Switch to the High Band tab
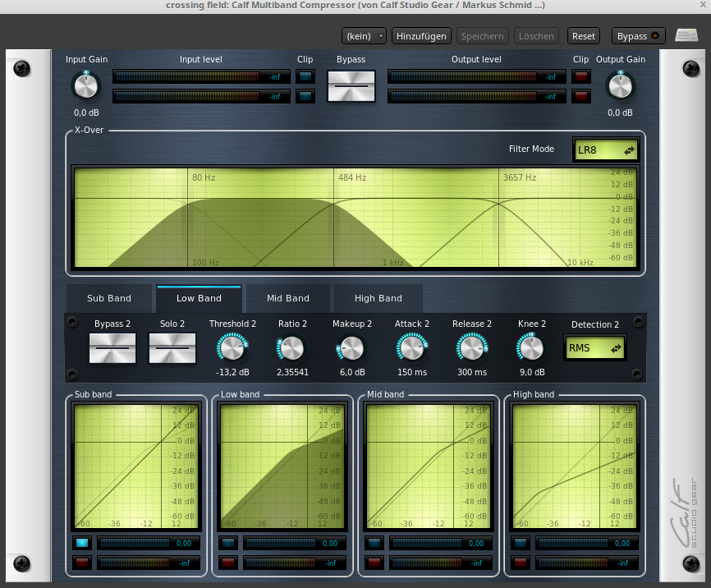711x588 pixels. click(x=378, y=298)
